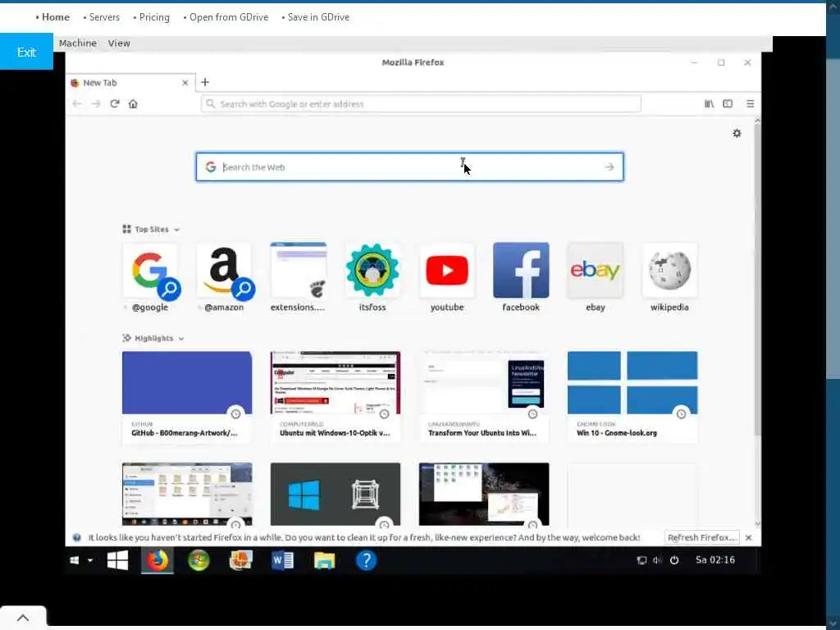The height and width of the screenshot is (630, 840).
Task: Open the @amazon top site tile
Action: point(224,277)
